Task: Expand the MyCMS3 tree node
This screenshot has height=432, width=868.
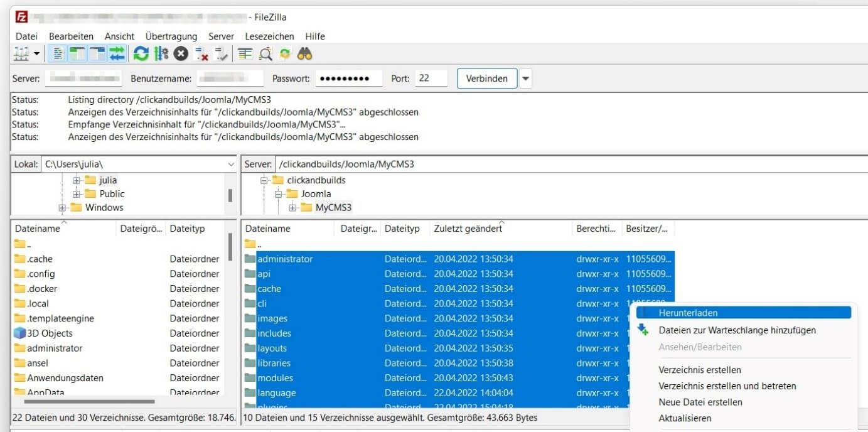Action: point(292,208)
